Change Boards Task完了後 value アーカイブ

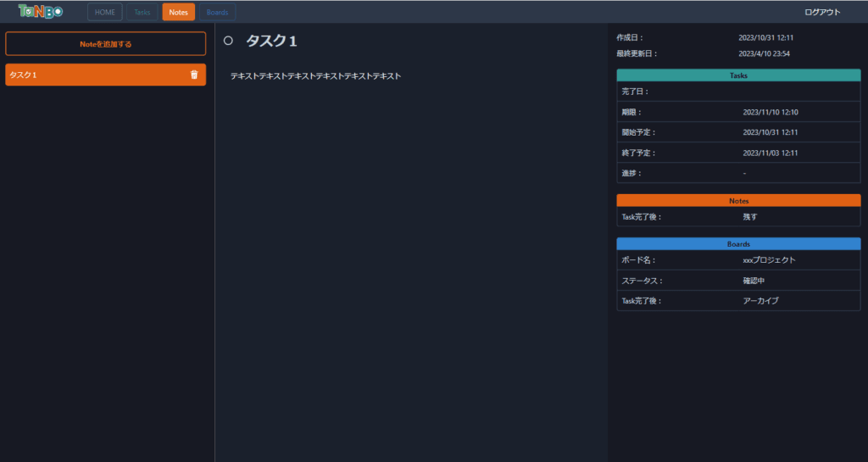tap(760, 301)
